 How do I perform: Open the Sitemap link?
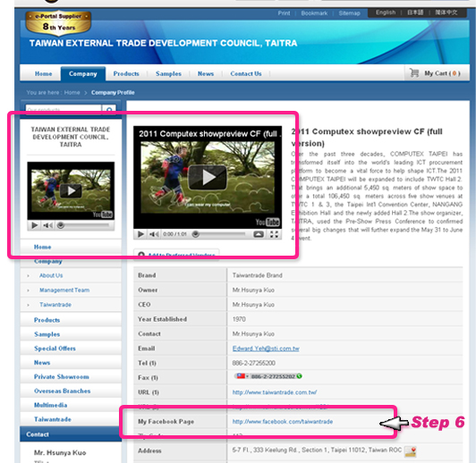[350, 13]
